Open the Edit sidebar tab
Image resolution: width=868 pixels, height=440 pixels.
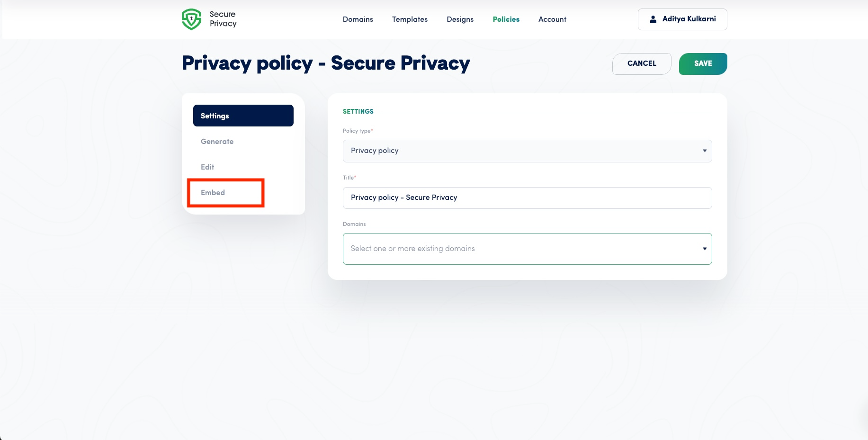click(207, 167)
